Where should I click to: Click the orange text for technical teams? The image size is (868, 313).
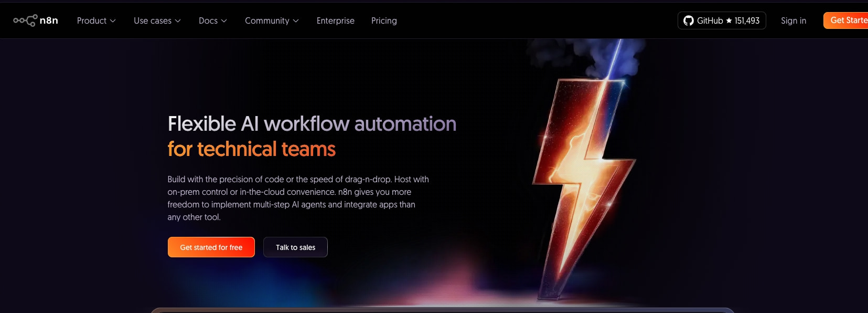[252, 149]
